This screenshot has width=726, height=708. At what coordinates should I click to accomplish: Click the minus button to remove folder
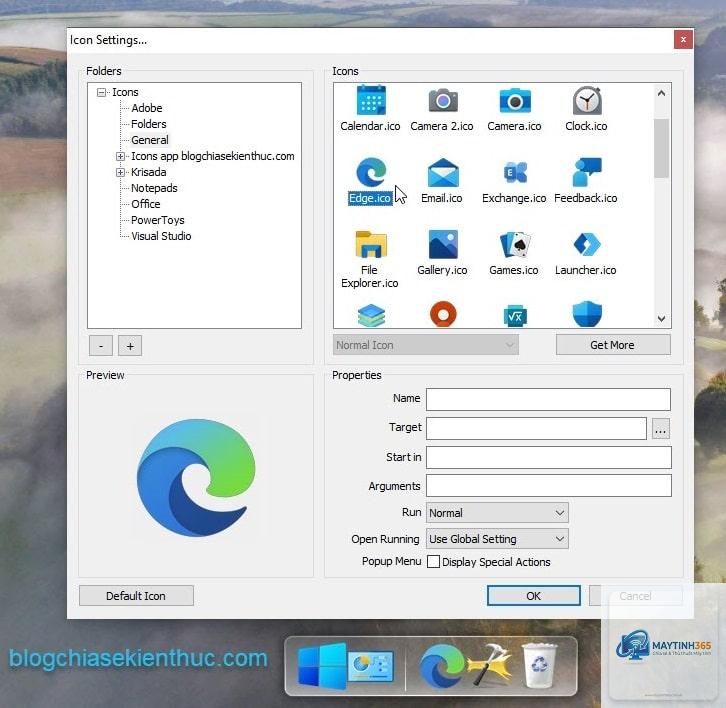pyautogui.click(x=101, y=345)
